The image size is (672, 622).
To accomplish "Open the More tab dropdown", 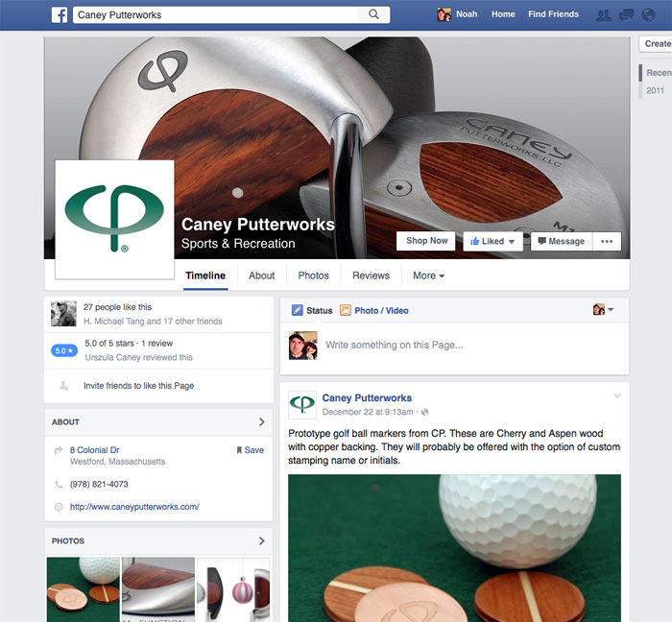I will (x=428, y=275).
